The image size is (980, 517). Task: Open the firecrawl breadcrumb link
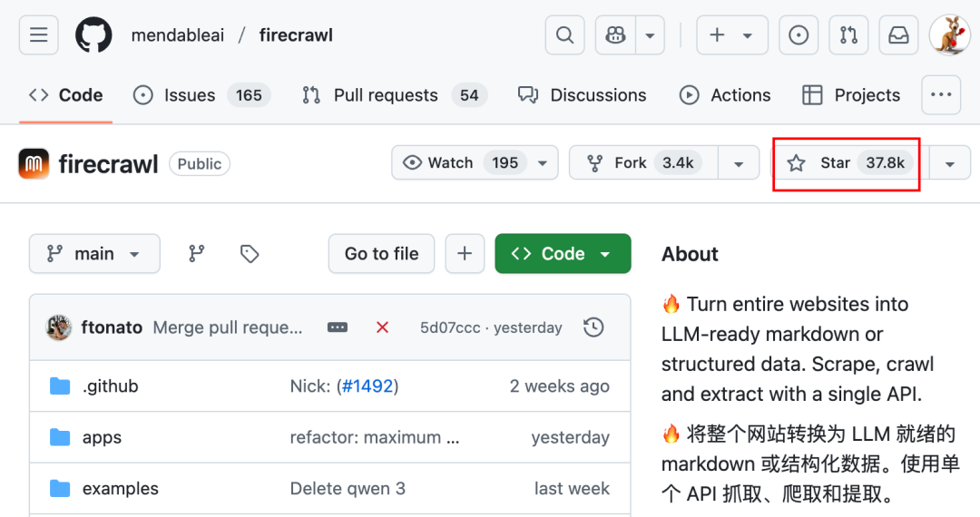click(x=296, y=35)
